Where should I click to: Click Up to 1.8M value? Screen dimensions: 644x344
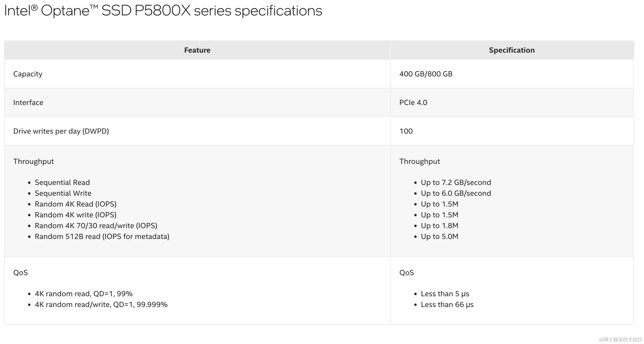pos(439,226)
